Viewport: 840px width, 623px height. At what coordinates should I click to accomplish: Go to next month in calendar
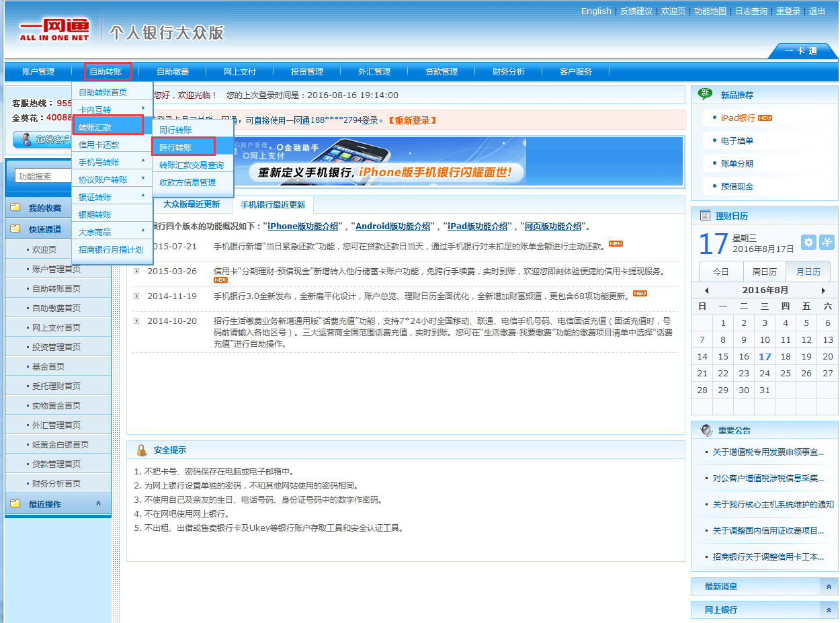tap(823, 290)
